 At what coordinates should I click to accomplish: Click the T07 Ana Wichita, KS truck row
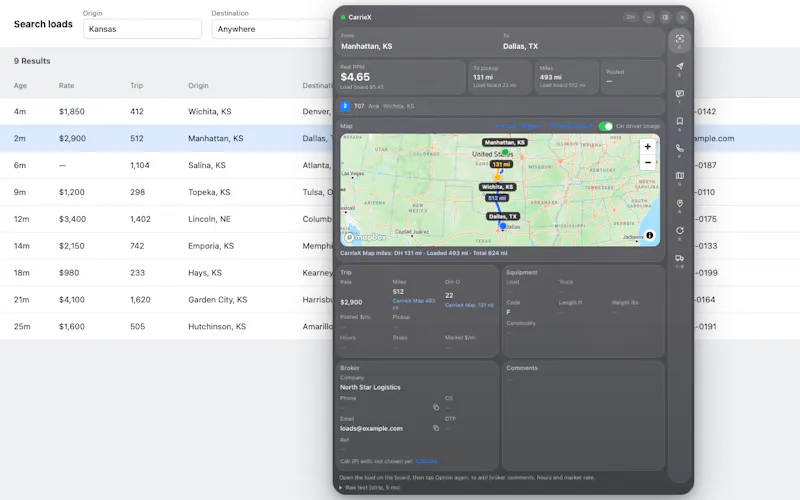click(x=500, y=106)
